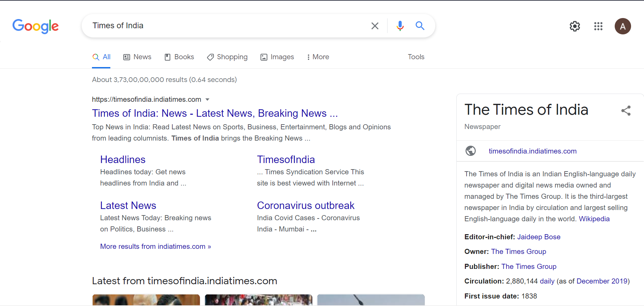
Task: Visit timesofindia.indiatimes.com from the knowledge panel
Action: [x=533, y=151]
